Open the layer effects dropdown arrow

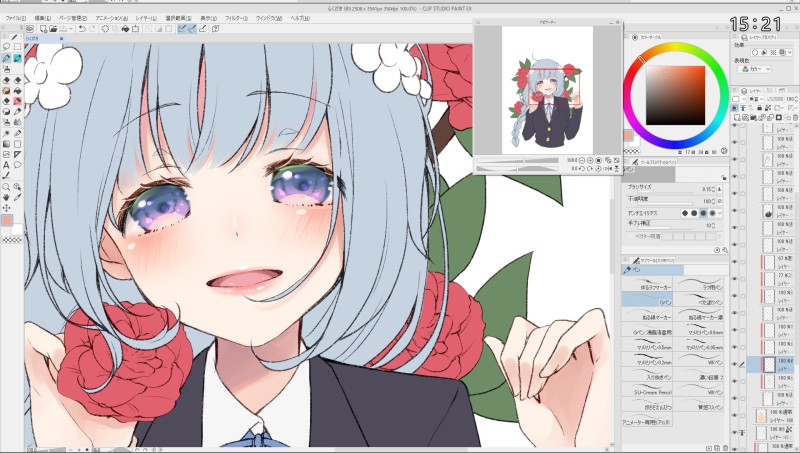click(790, 53)
